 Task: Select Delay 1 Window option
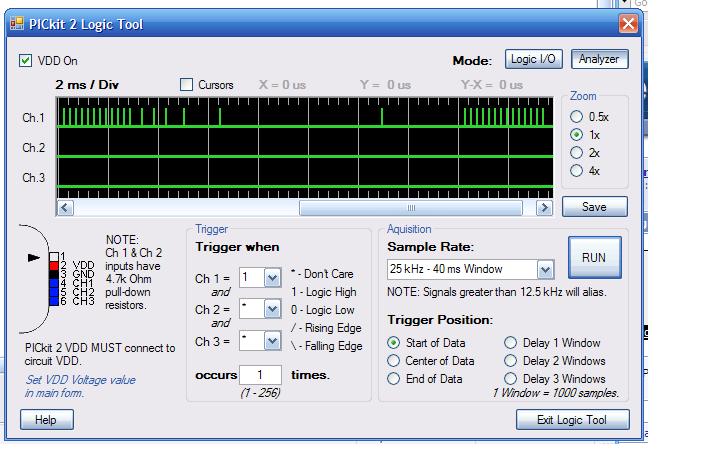511,343
